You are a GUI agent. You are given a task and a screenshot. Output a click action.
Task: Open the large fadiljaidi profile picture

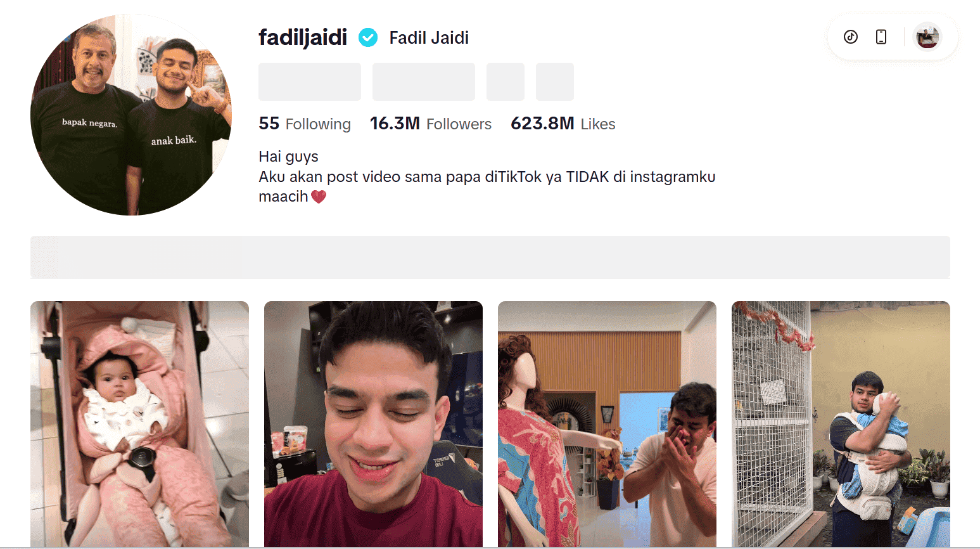coord(131,115)
